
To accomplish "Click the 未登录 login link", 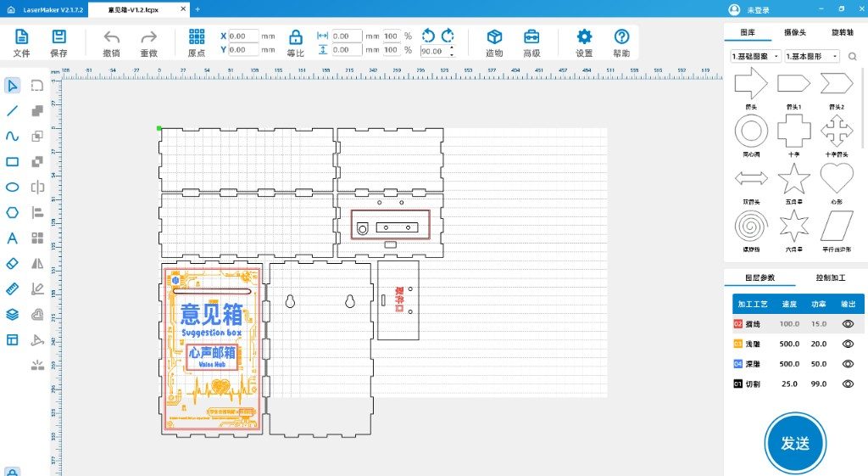I will click(x=758, y=10).
